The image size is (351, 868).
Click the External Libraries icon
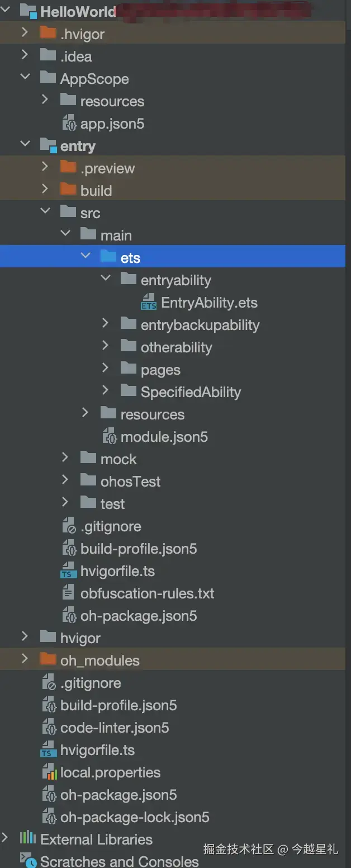(x=28, y=839)
